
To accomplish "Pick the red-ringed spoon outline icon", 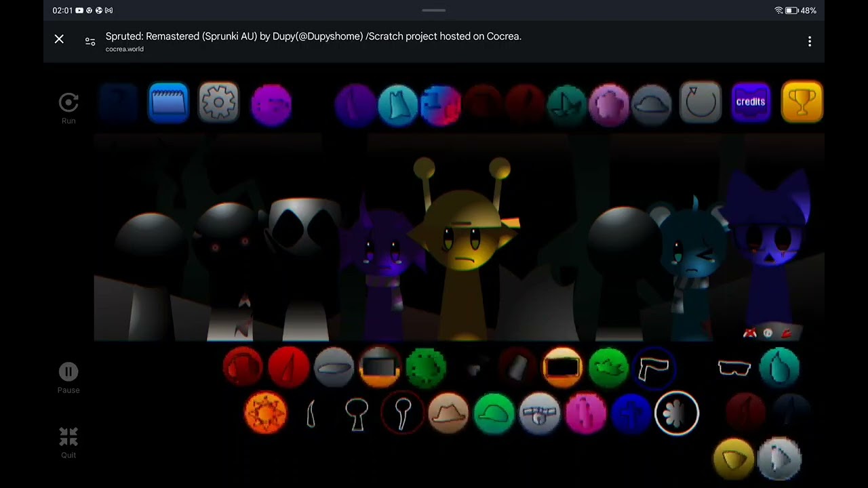I will click(x=402, y=413).
